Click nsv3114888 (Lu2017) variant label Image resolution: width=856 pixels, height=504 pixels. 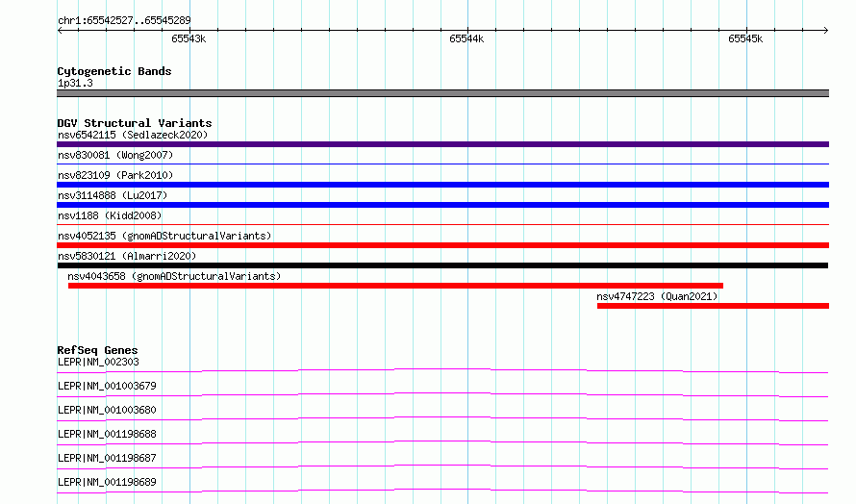coord(113,195)
